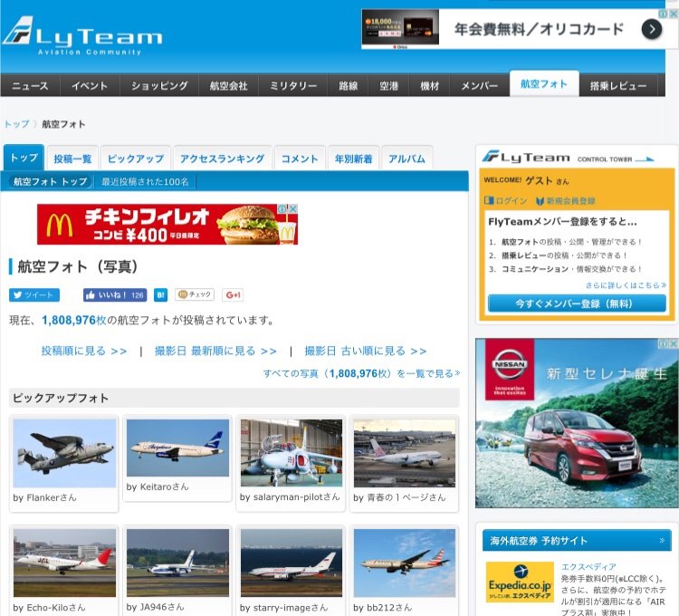Click the トップ breadcrumb link
Viewport: 679px width, 616px height.
point(17,124)
